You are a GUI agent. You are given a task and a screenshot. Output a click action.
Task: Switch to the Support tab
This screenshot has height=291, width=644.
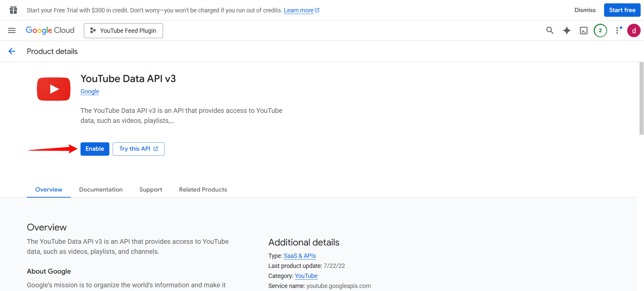click(151, 190)
